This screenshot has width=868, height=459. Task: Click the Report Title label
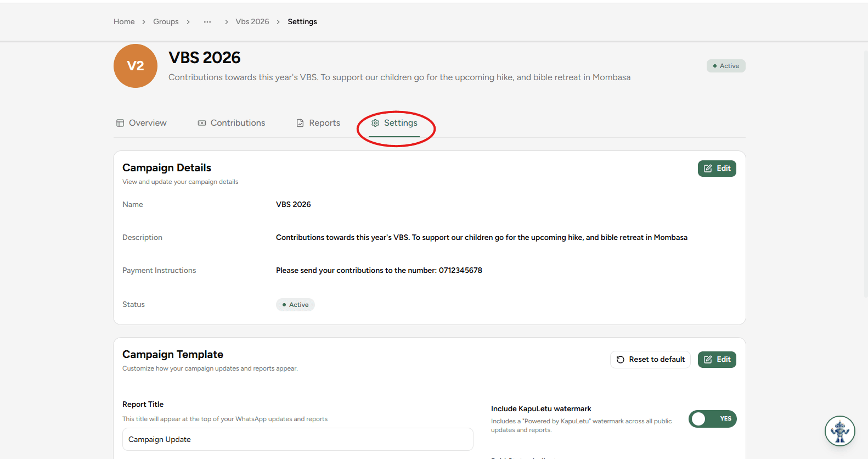point(143,404)
